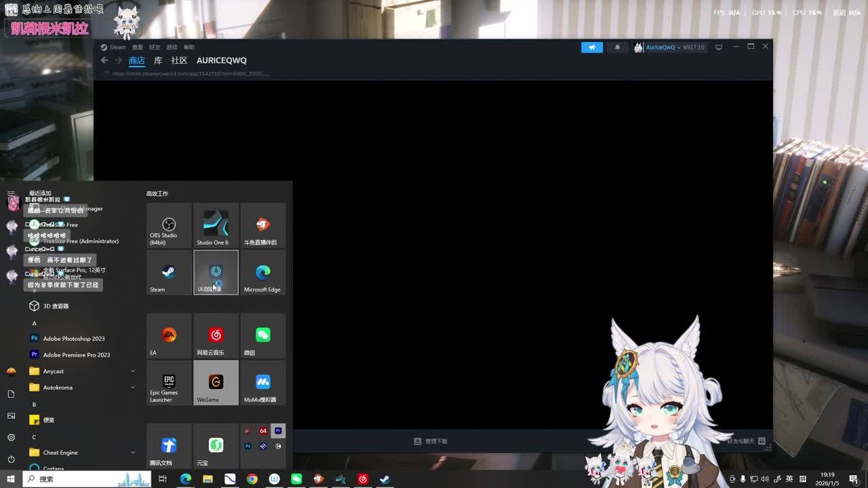
Task: Launch the Studio One 6 tile
Action: point(216,225)
